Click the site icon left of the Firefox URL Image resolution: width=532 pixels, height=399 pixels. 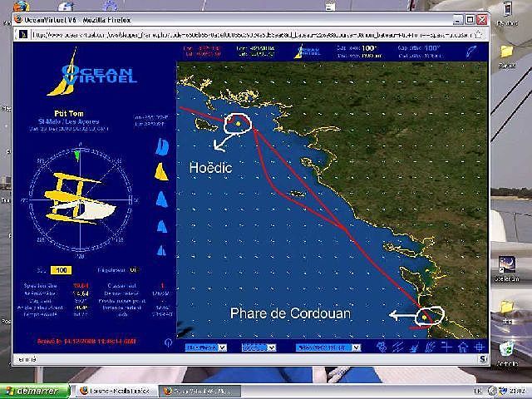(x=22, y=34)
